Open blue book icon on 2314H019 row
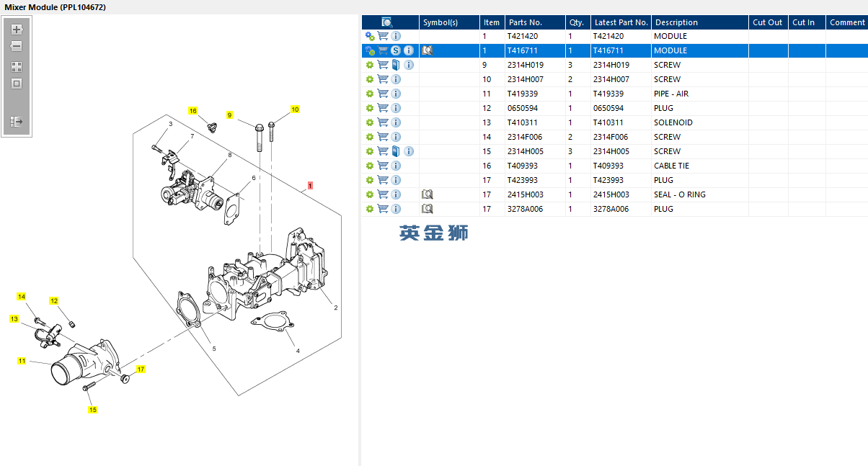This screenshot has height=466, width=868. tap(395, 65)
